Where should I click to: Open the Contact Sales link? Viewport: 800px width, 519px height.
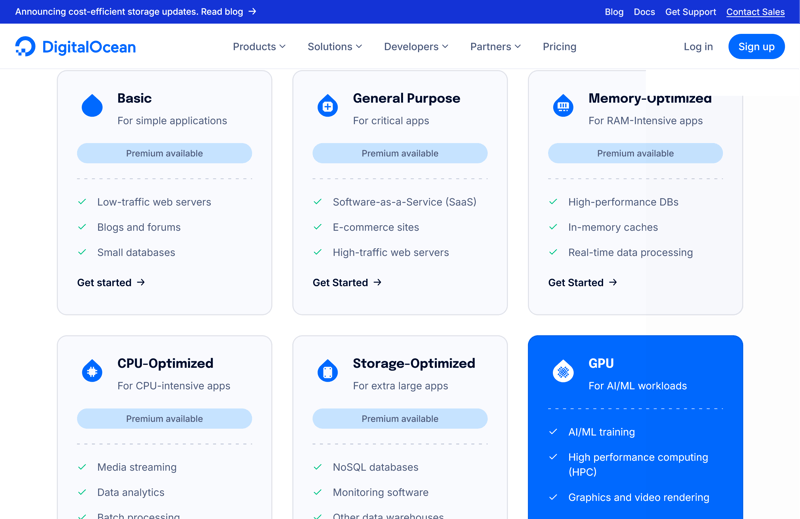pos(755,12)
